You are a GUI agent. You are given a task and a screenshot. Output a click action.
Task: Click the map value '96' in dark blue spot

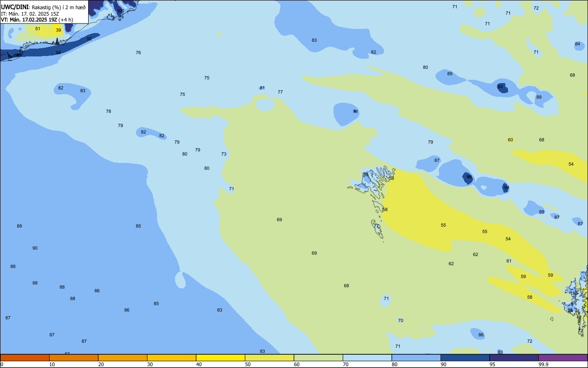tap(469, 177)
